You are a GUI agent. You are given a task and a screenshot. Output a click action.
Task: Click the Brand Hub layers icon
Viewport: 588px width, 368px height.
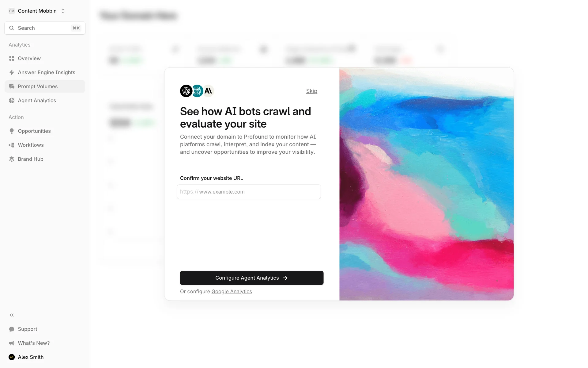point(12,159)
